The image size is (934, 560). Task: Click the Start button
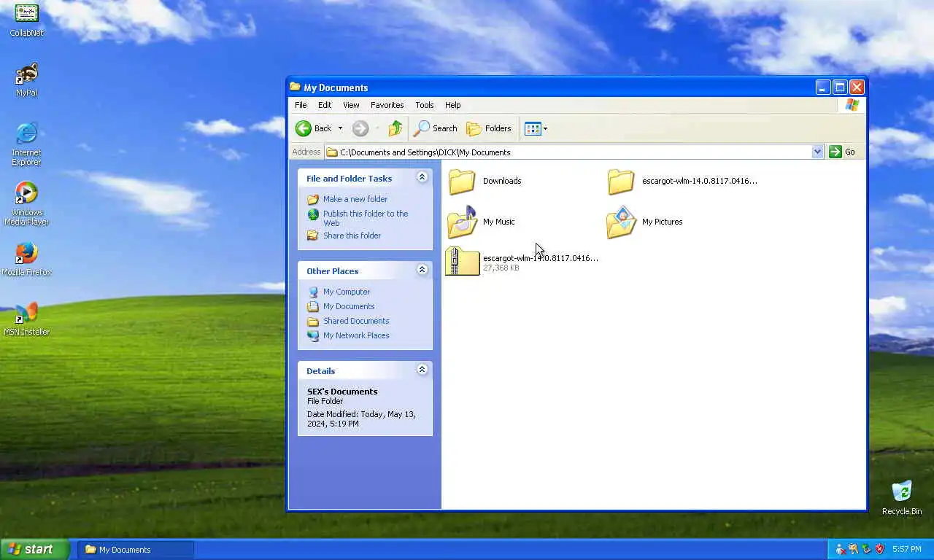(x=35, y=549)
